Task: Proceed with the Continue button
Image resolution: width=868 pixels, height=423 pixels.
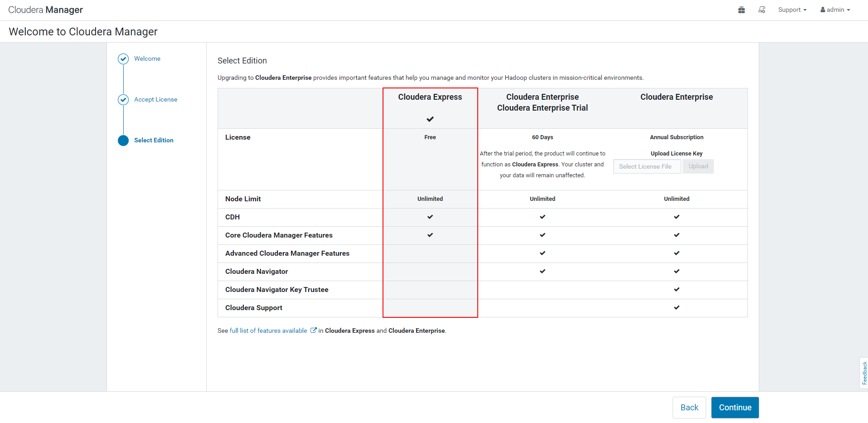Action: [x=735, y=408]
